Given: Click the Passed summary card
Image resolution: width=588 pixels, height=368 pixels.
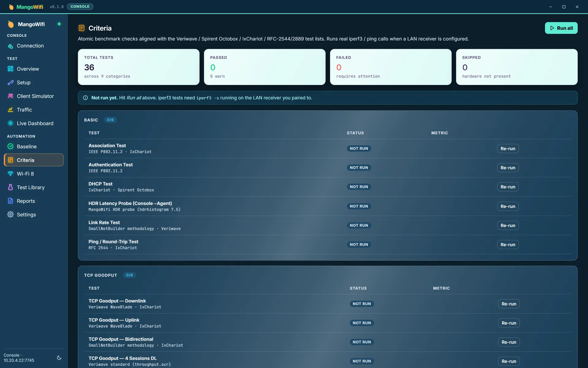Looking at the screenshot, I should 265,67.
